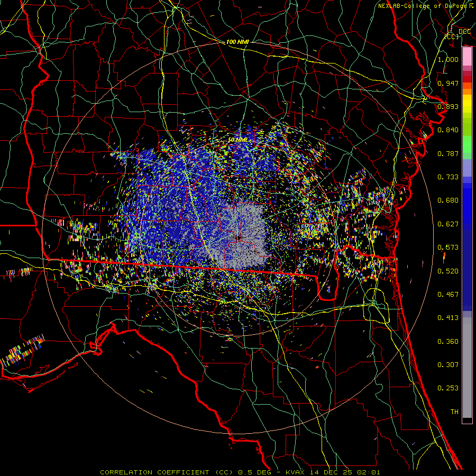This screenshot has width=476, height=476.
Task: Click the orange band on the CC scale
Action: point(467,91)
